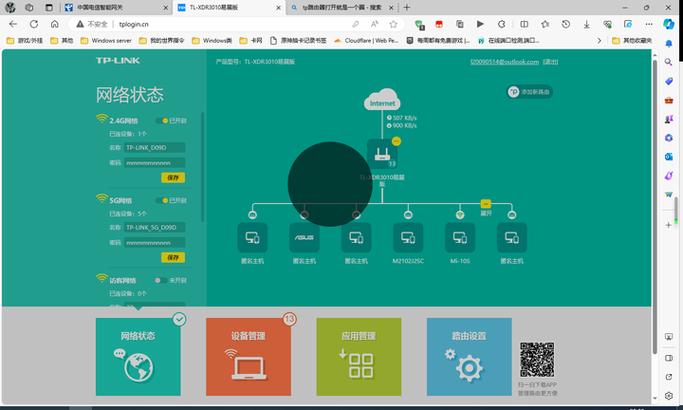Select the ASUS device in the topology

tap(304, 237)
